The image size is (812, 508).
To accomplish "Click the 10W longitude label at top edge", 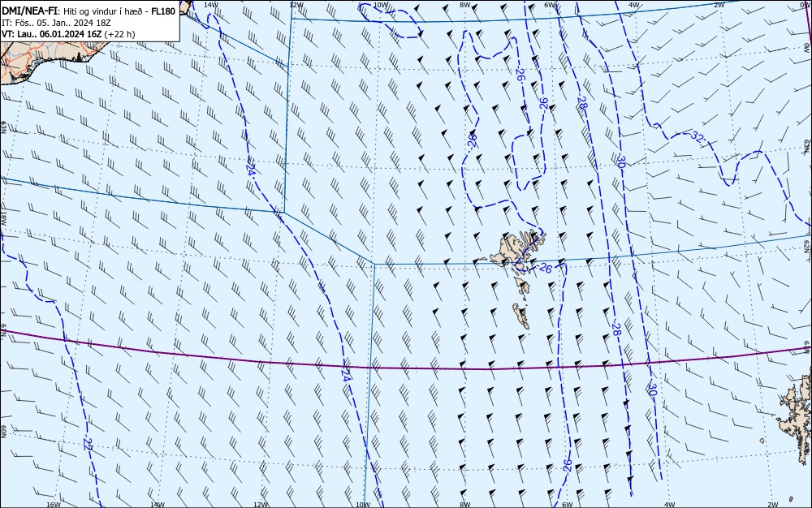I will [x=380, y=5].
